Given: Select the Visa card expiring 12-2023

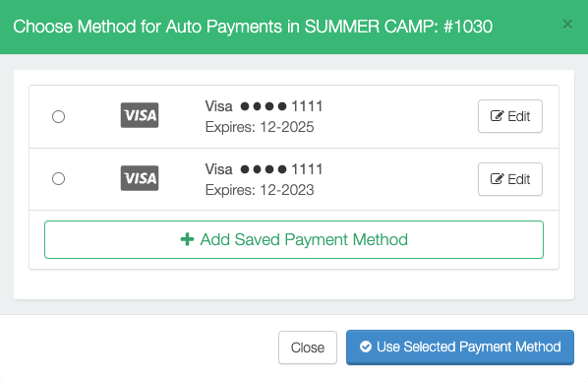Looking at the screenshot, I should pyautogui.click(x=58, y=178).
